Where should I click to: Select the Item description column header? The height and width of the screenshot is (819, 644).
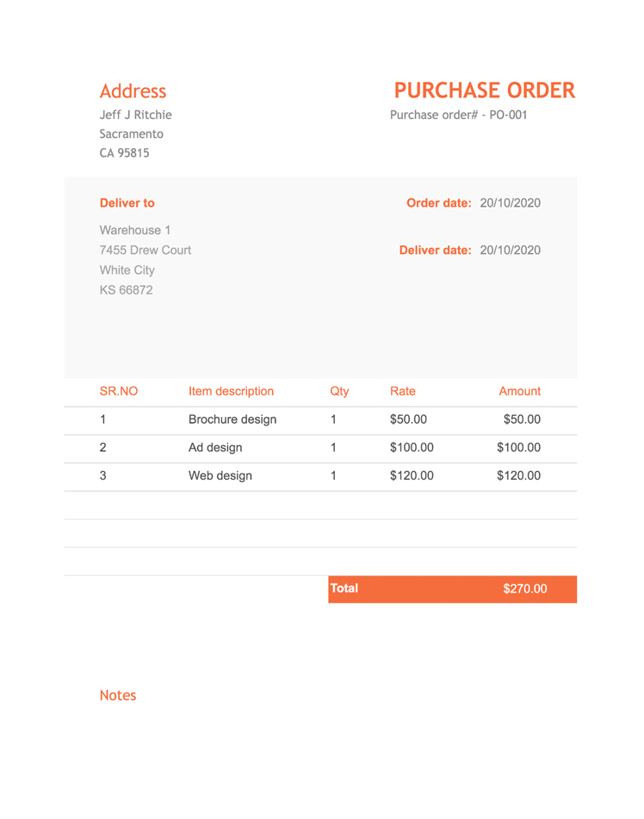231,391
